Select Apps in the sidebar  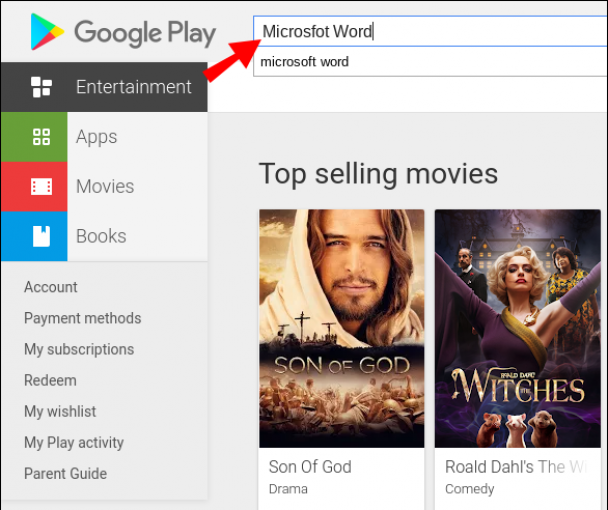[97, 137]
